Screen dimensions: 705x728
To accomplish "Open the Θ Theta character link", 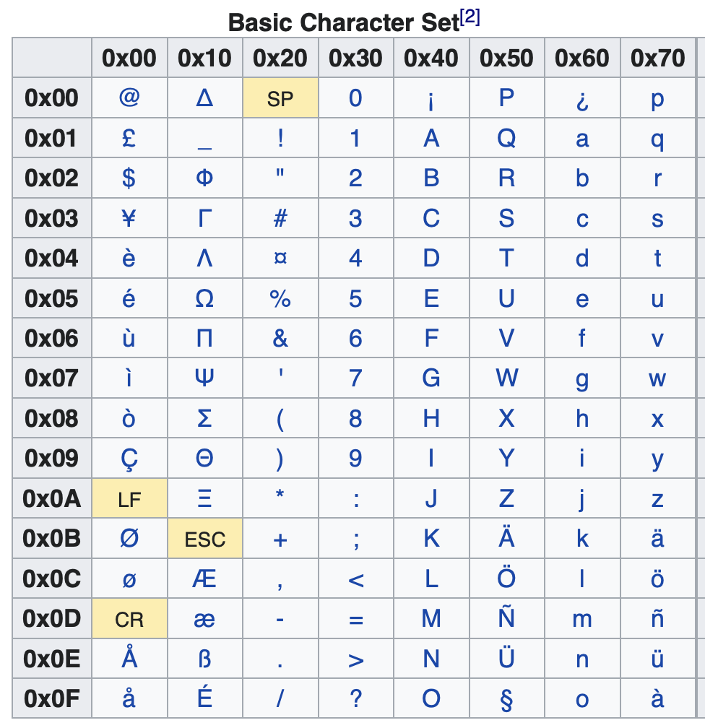I will tap(205, 458).
